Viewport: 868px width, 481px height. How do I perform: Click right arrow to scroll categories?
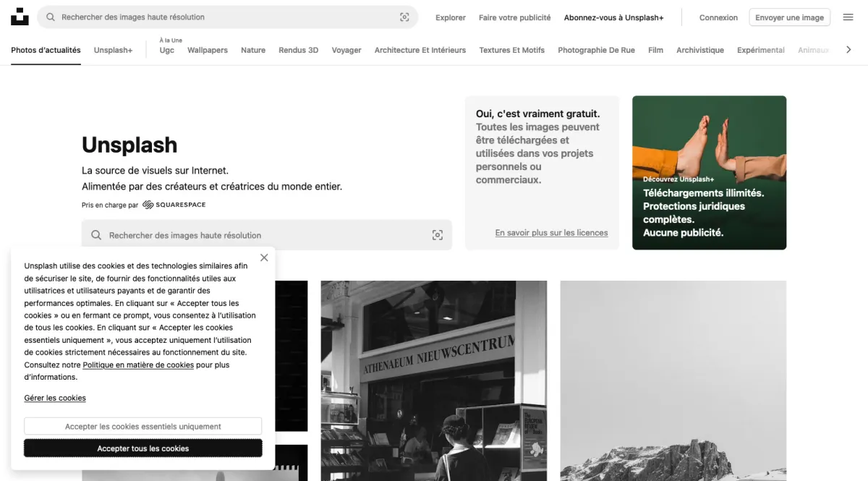click(x=849, y=50)
